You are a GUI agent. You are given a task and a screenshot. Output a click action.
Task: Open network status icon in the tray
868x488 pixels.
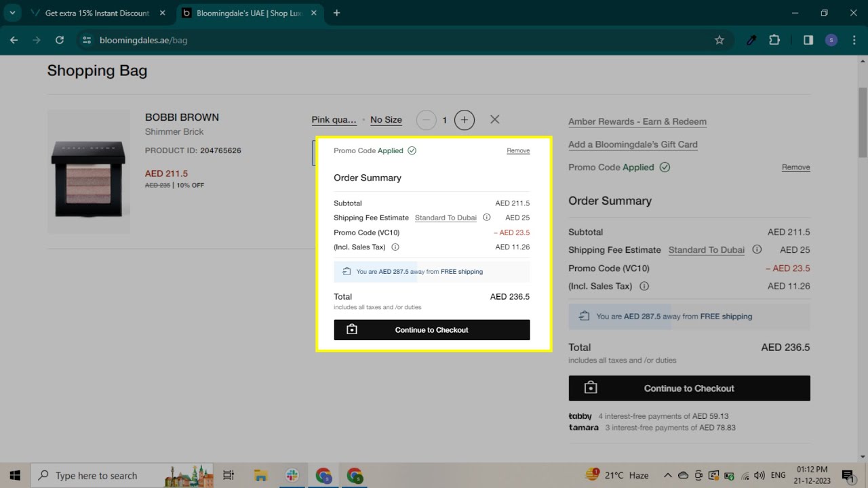[745, 476]
